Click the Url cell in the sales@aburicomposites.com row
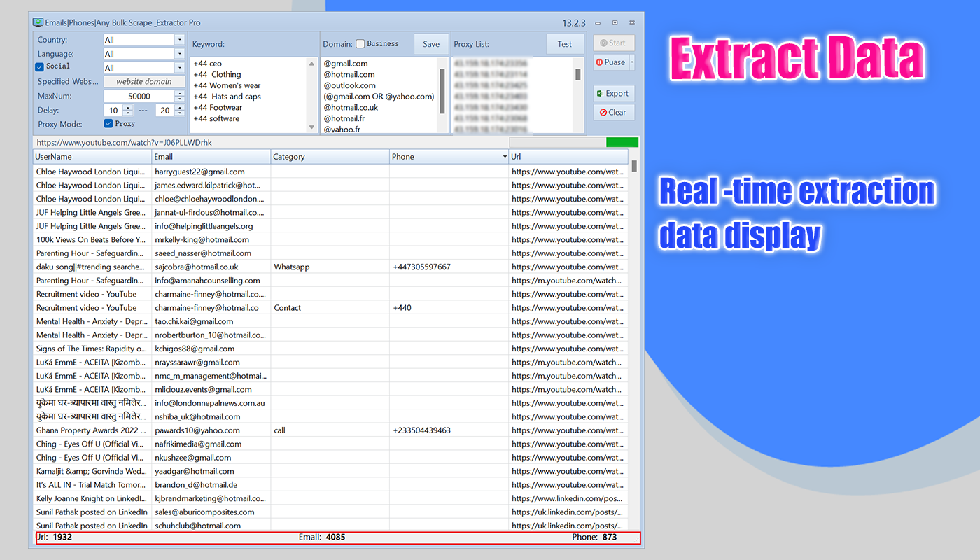 click(568, 512)
